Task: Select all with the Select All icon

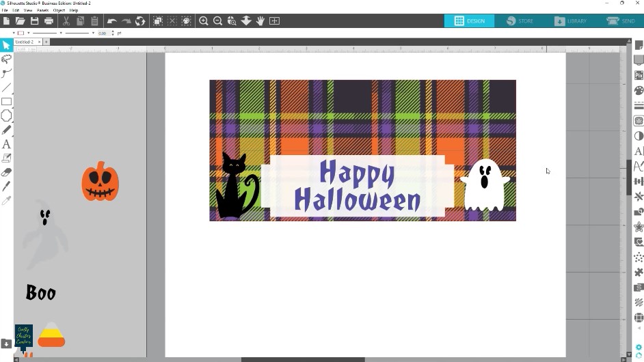Action: [x=158, y=21]
